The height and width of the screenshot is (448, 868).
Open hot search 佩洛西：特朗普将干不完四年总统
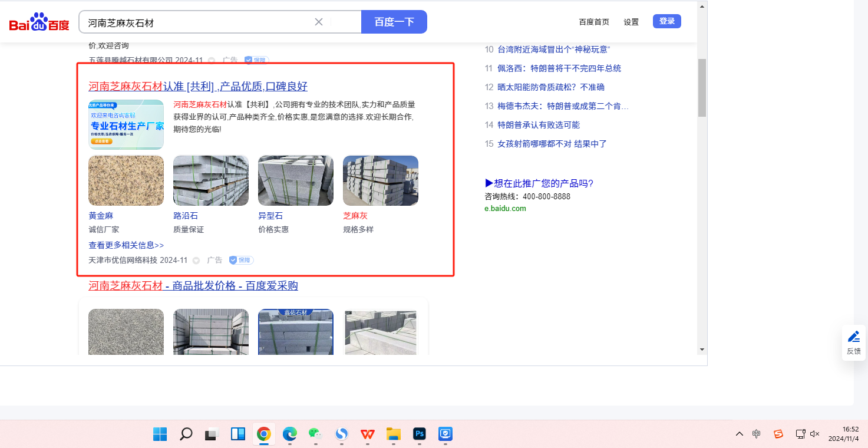pos(559,68)
